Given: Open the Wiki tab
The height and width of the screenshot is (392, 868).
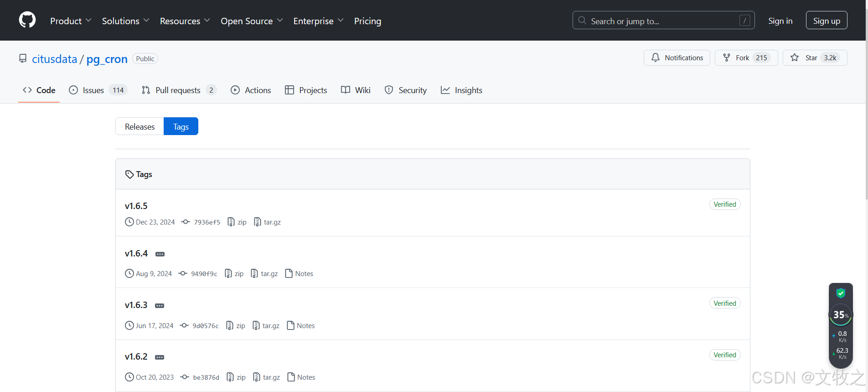Looking at the screenshot, I should (x=356, y=90).
